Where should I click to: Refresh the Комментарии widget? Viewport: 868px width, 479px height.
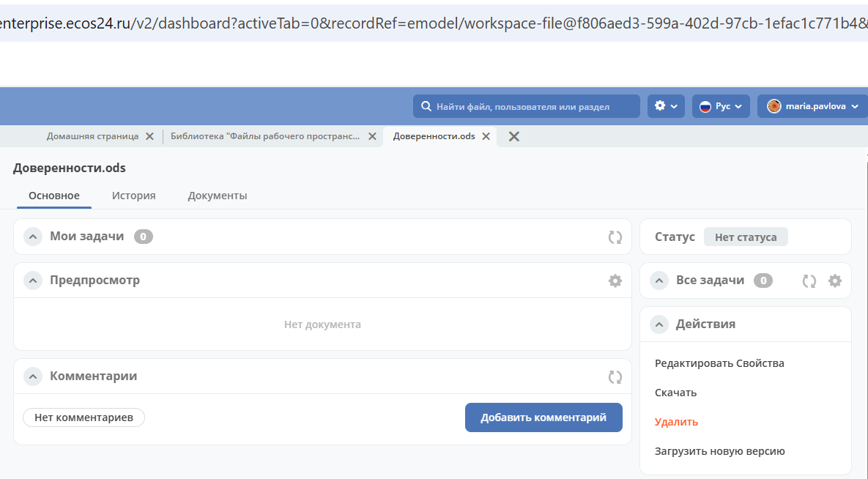click(x=615, y=376)
